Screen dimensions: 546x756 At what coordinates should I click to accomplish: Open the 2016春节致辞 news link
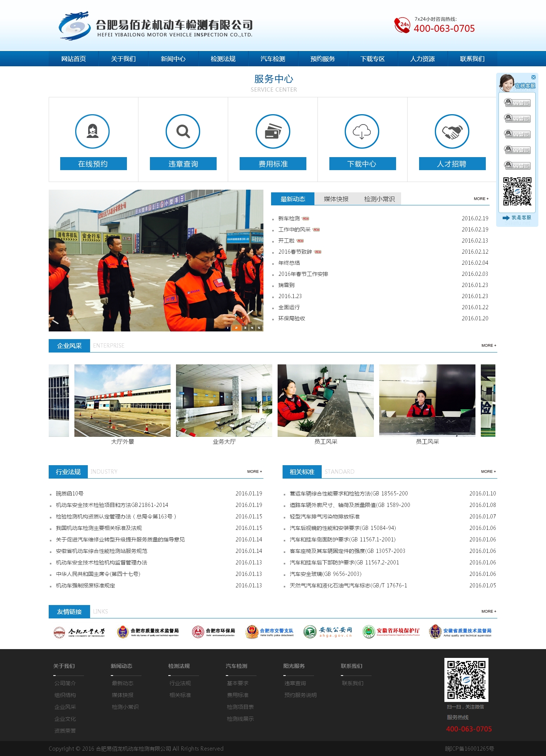click(x=295, y=252)
